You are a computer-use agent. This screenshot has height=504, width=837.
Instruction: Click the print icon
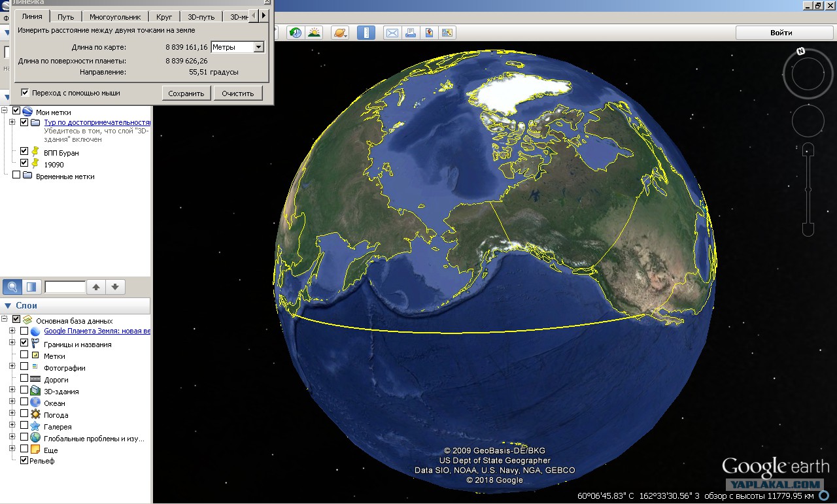410,33
